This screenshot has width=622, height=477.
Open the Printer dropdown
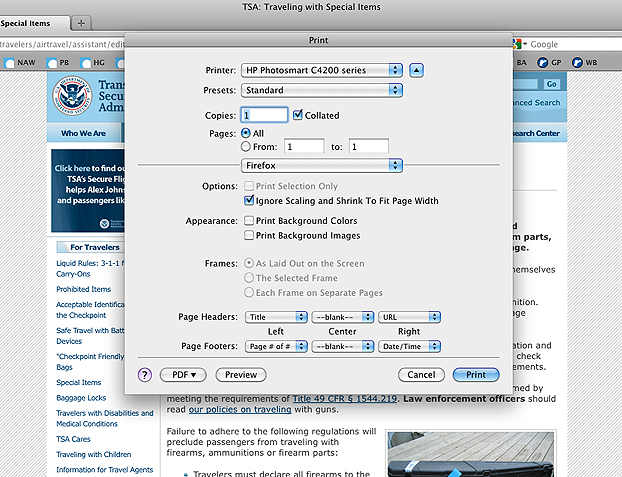tap(322, 70)
